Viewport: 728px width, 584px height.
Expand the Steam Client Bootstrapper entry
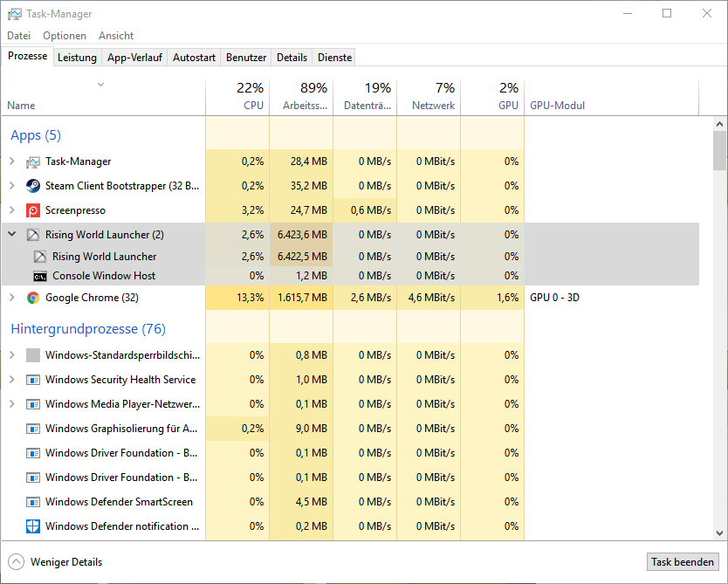[x=12, y=186]
